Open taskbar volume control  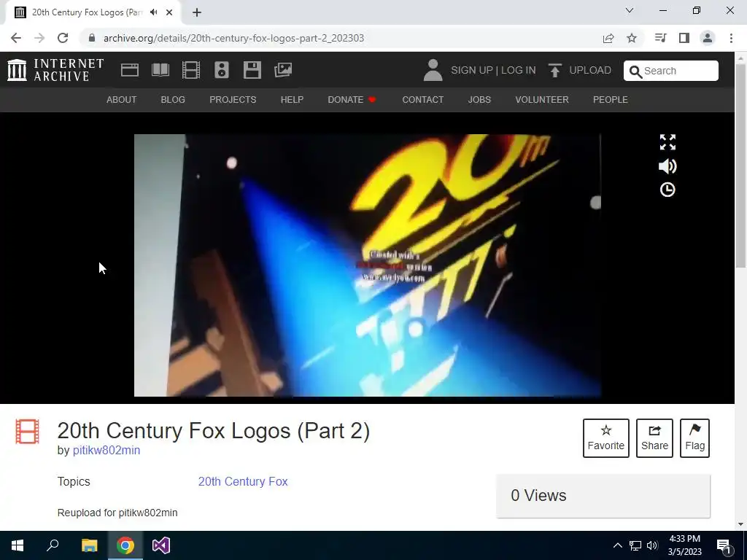[x=653, y=545]
